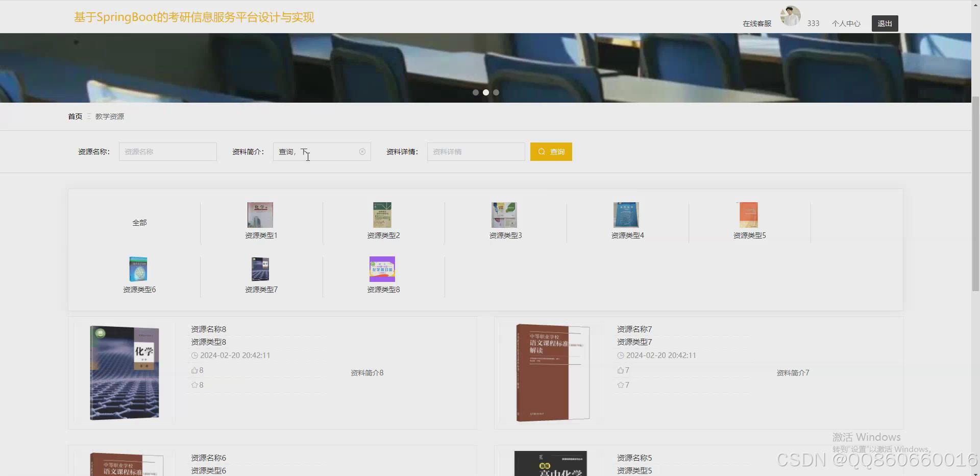Open the 资源名称5 title link
Image resolution: width=980 pixels, height=476 pixels.
(634, 458)
